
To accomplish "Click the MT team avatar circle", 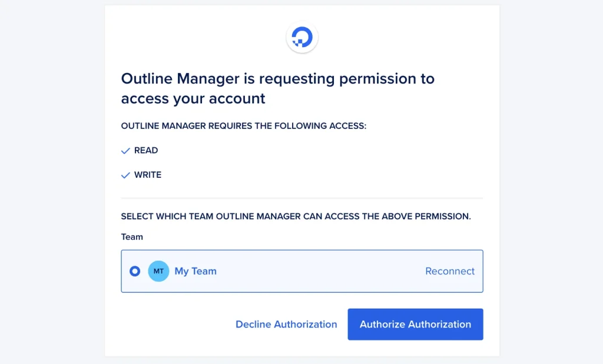I will click(158, 272).
